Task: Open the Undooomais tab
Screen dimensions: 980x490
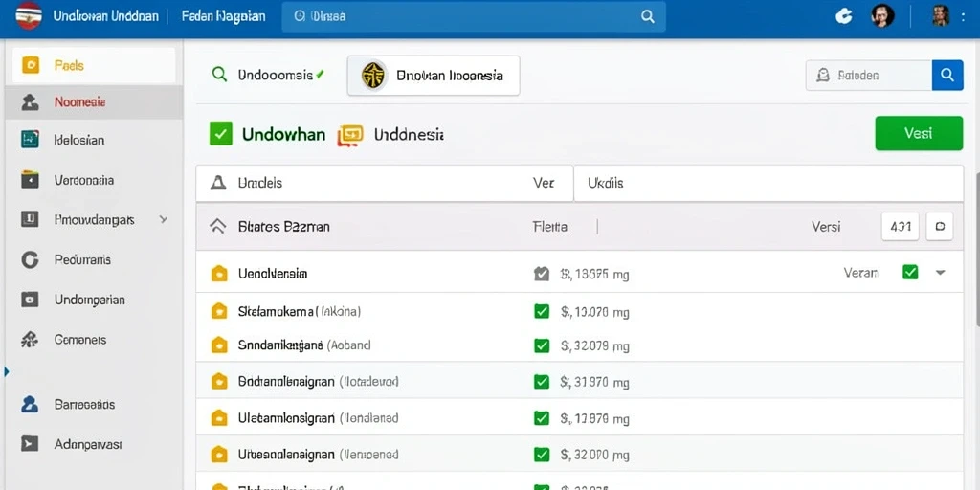Action: tap(269, 76)
